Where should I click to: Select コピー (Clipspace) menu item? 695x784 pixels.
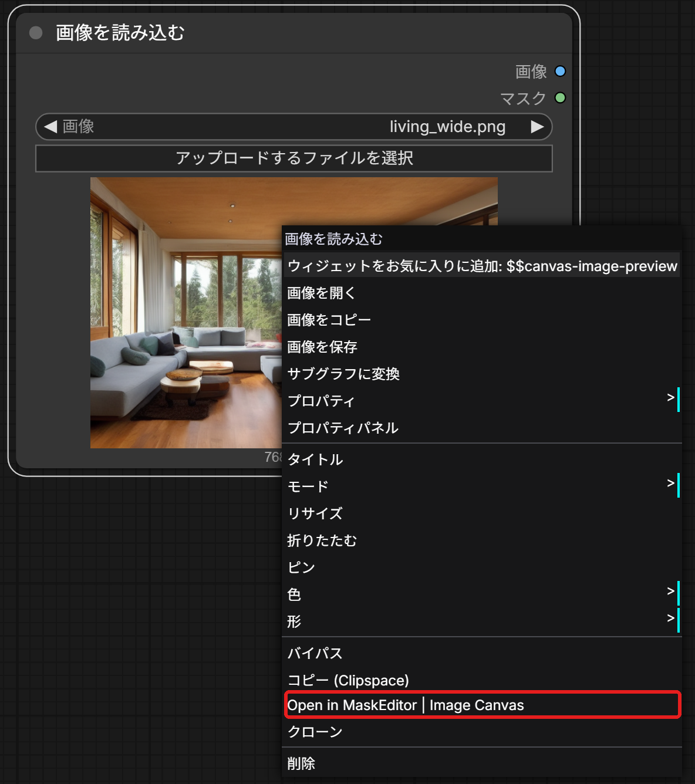482,680
